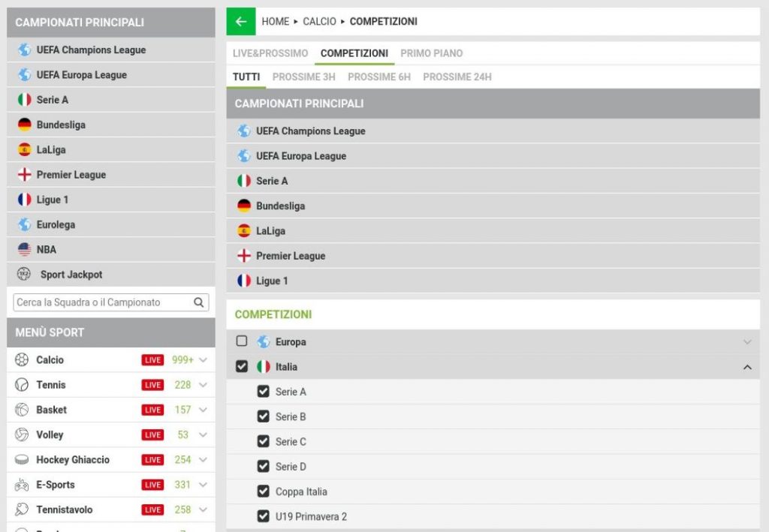Go to CALCIO in breadcrumb
The height and width of the screenshot is (532, 769).
pyautogui.click(x=319, y=22)
